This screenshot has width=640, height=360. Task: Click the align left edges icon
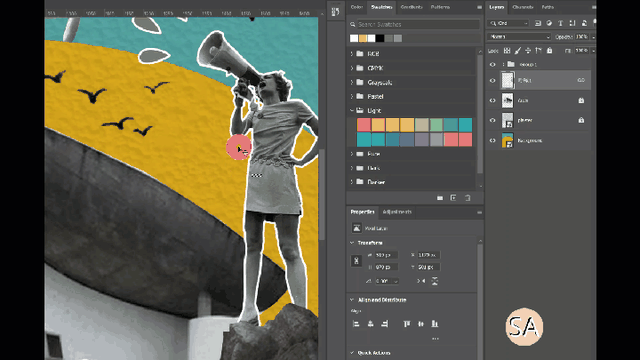(x=356, y=324)
